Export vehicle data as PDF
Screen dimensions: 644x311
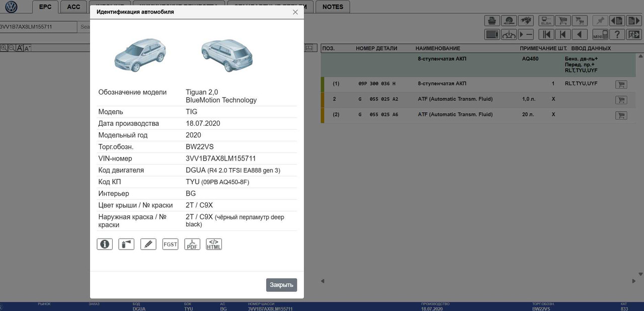pyautogui.click(x=192, y=244)
